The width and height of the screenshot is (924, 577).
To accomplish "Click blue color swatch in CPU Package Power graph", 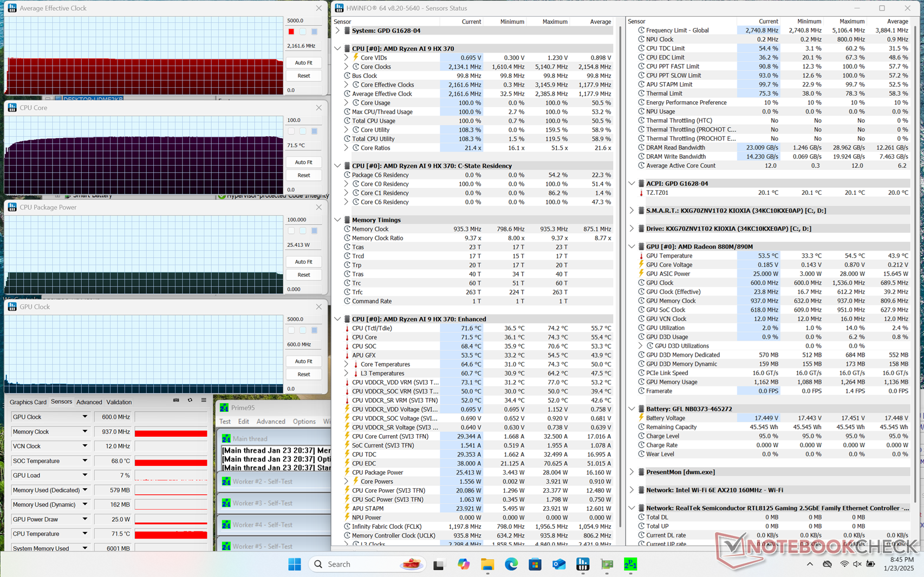I will coord(314,231).
